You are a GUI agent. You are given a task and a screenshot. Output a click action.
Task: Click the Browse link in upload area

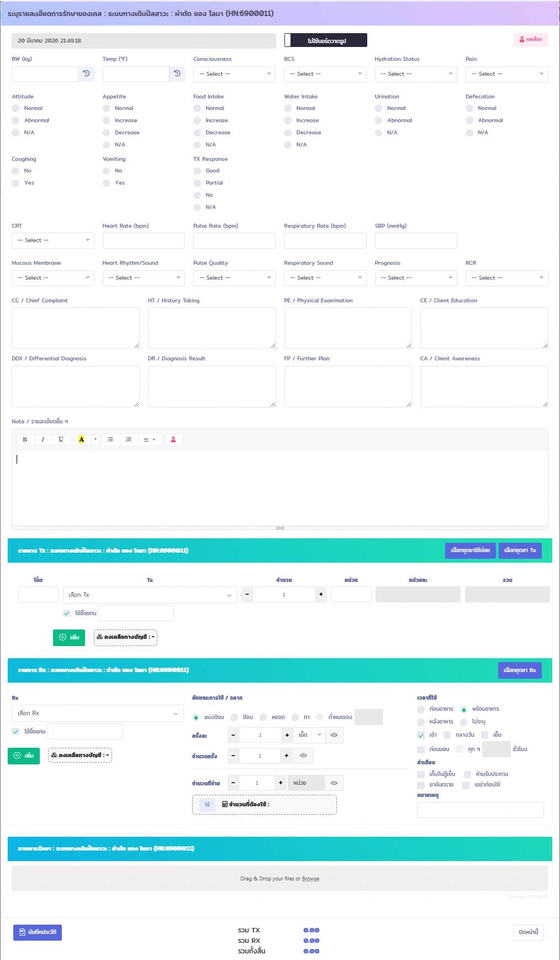(310, 879)
